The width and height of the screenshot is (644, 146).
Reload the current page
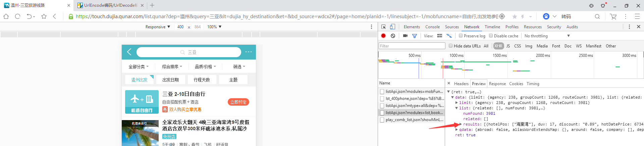tap(18, 16)
